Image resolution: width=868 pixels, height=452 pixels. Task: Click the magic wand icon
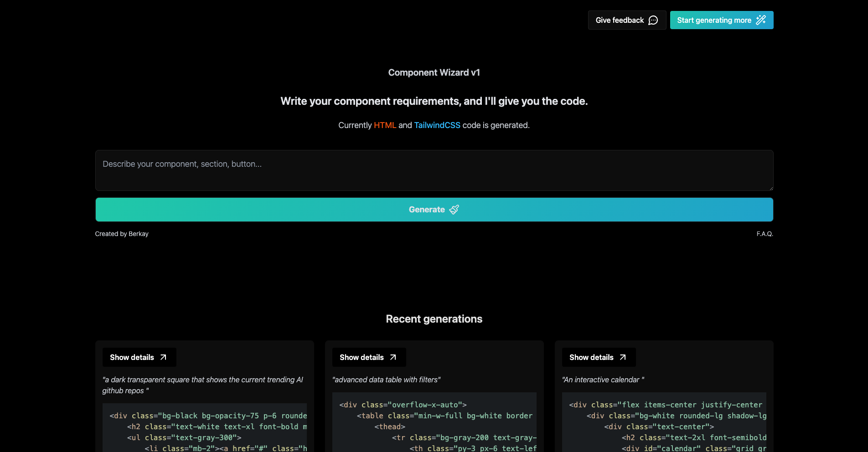(761, 20)
